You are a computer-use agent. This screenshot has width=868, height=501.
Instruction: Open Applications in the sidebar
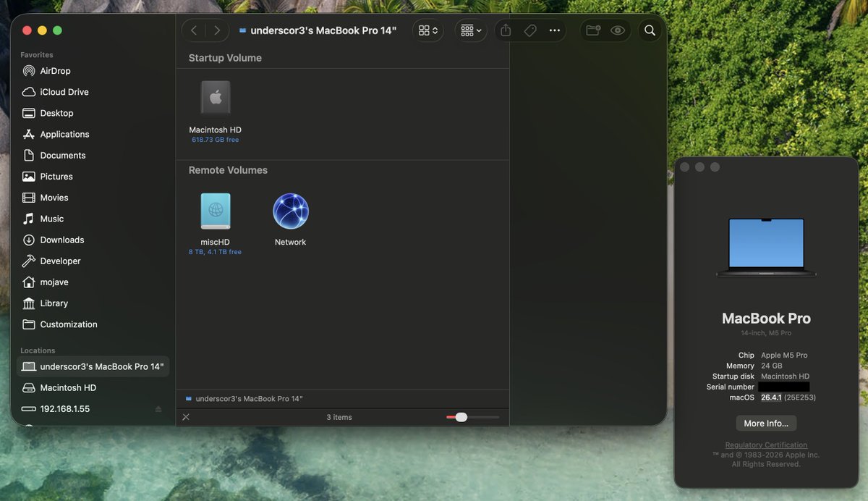(x=93, y=134)
